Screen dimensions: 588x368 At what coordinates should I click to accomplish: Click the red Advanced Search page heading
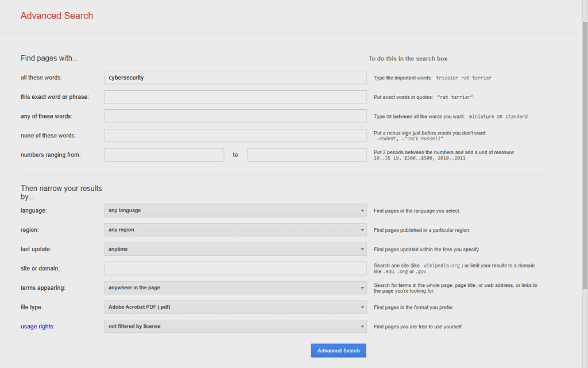(57, 16)
